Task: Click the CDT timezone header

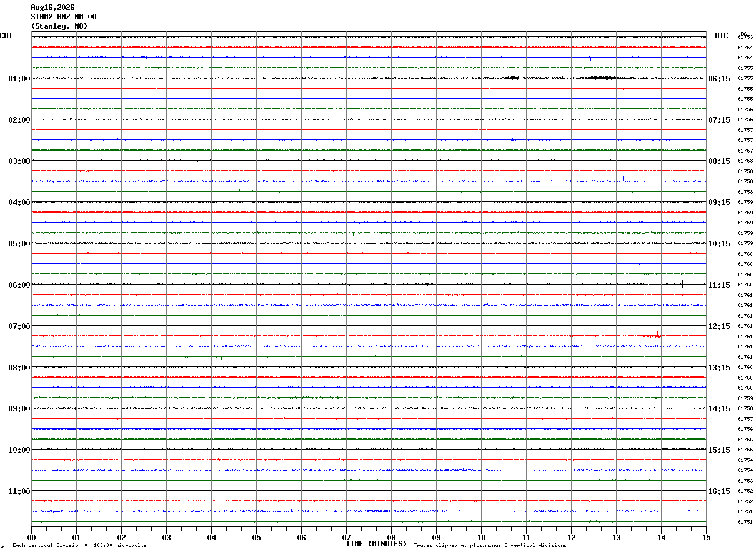Action: tap(6, 36)
